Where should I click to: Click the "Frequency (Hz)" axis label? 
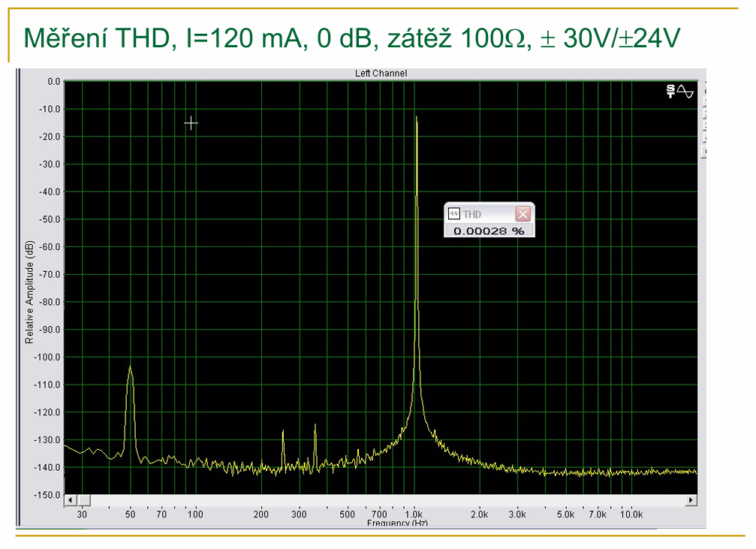pos(397,523)
